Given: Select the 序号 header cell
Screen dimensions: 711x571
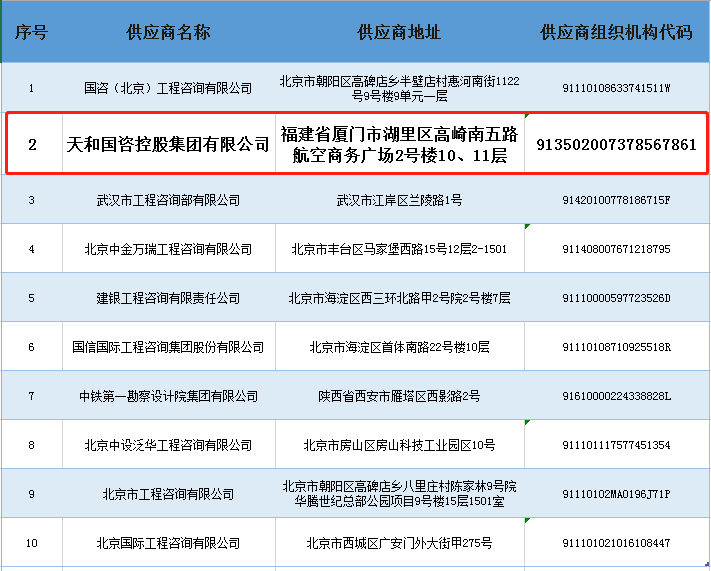Looking at the screenshot, I should [32, 32].
